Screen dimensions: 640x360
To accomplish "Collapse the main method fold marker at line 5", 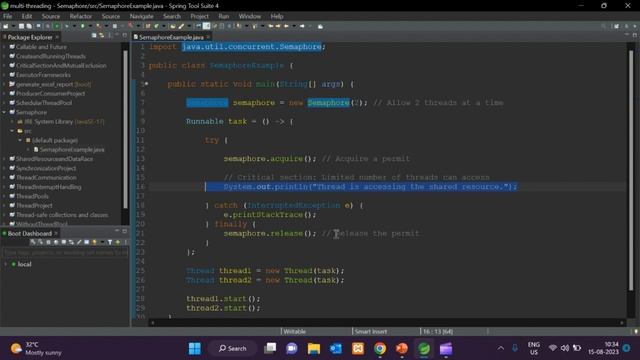I will 146,84.
